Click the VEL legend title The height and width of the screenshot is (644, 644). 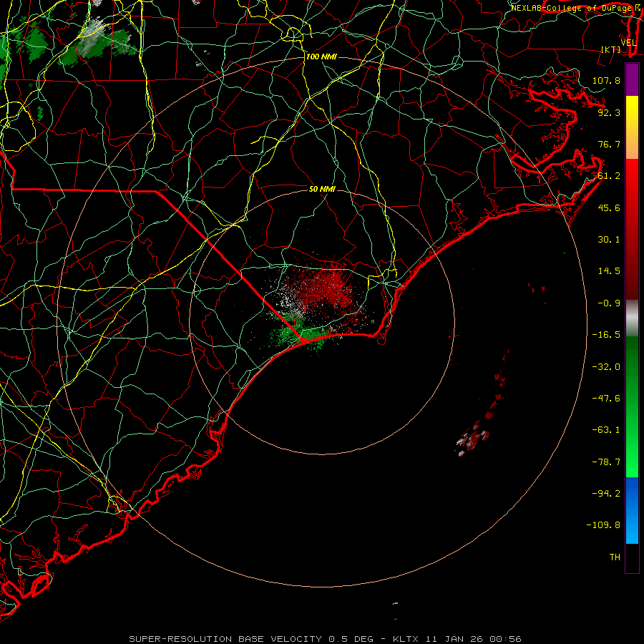(x=628, y=43)
